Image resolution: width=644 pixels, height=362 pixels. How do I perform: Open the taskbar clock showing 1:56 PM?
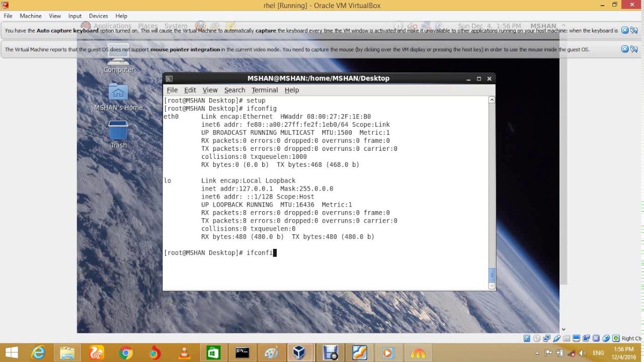pyautogui.click(x=624, y=353)
